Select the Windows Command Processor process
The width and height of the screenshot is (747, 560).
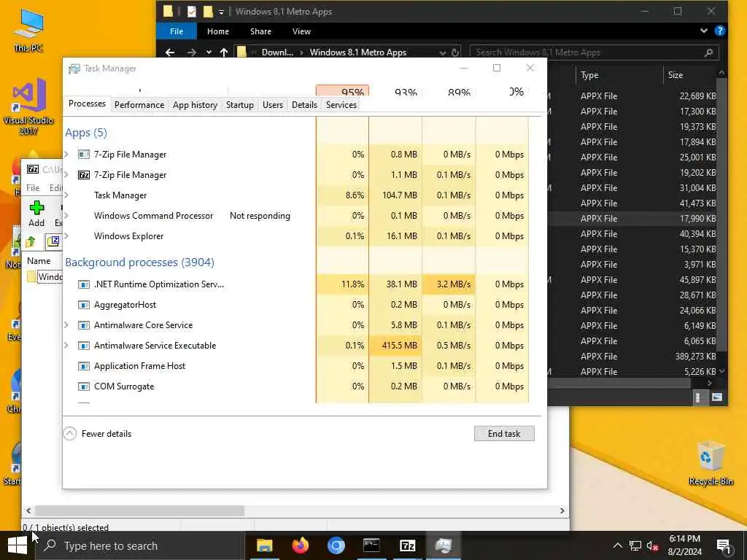point(153,216)
